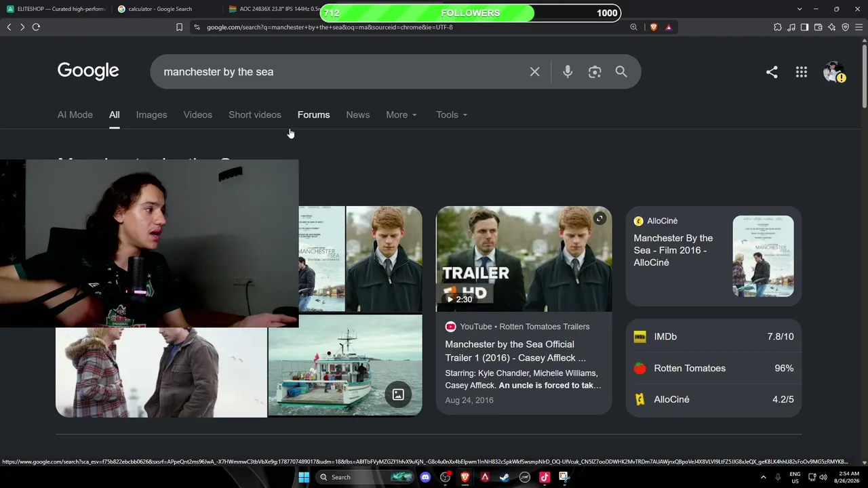Submit search with the magnifier icon
The height and width of the screenshot is (488, 868).
621,72
